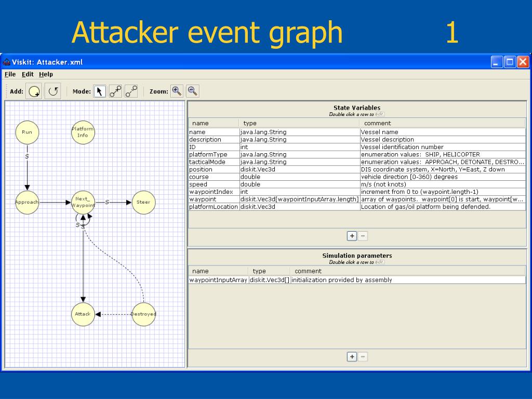The height and width of the screenshot is (399, 532).
Task: Select the Run event node
Action: click(27, 132)
